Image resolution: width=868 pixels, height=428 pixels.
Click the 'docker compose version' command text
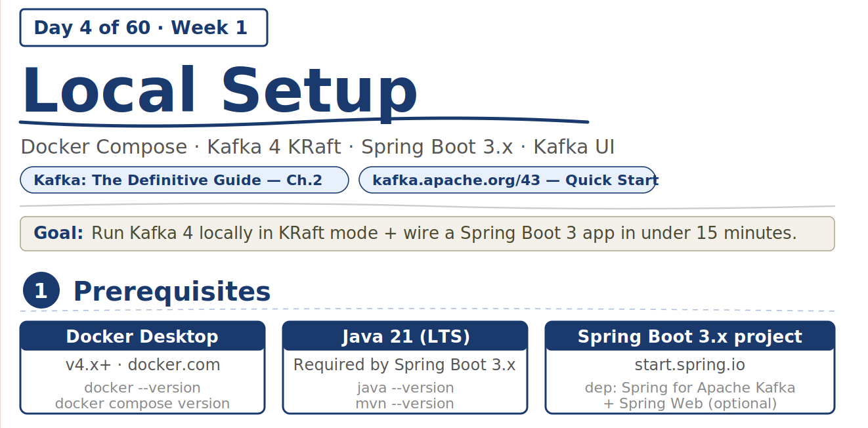[x=142, y=403]
